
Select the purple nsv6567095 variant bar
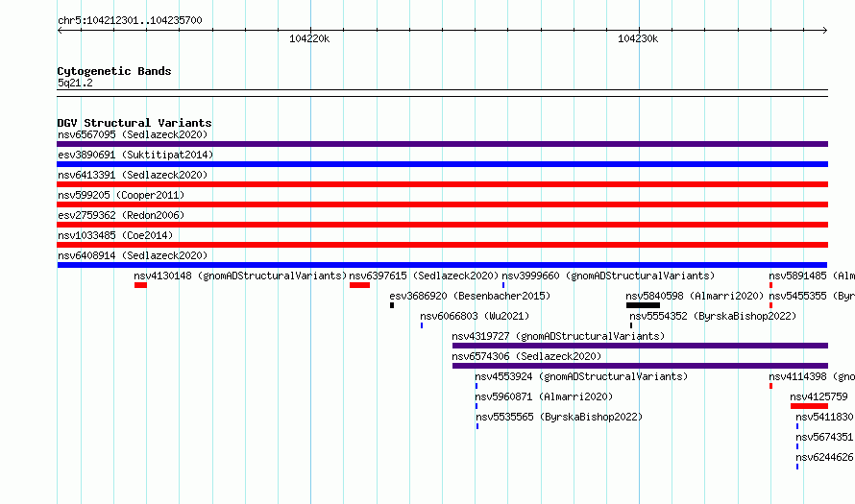click(442, 144)
